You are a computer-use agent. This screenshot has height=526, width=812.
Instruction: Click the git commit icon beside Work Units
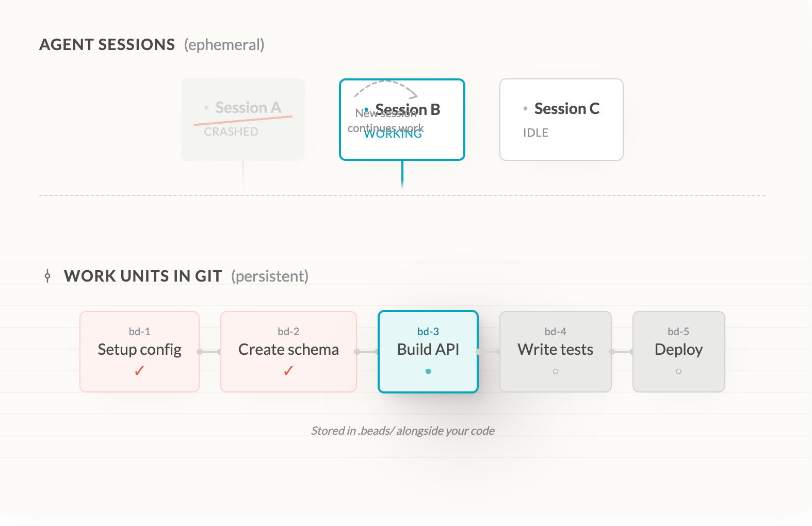point(47,276)
